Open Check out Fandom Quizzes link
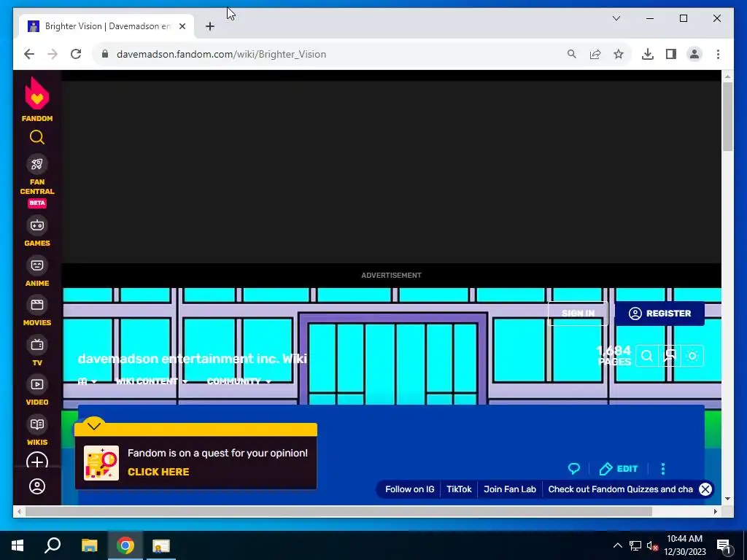 (620, 489)
